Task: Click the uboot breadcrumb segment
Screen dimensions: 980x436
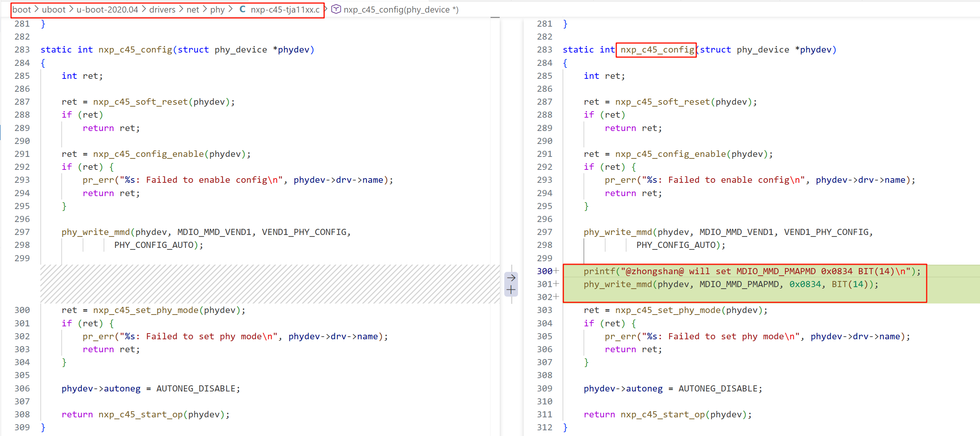Action: (x=54, y=10)
